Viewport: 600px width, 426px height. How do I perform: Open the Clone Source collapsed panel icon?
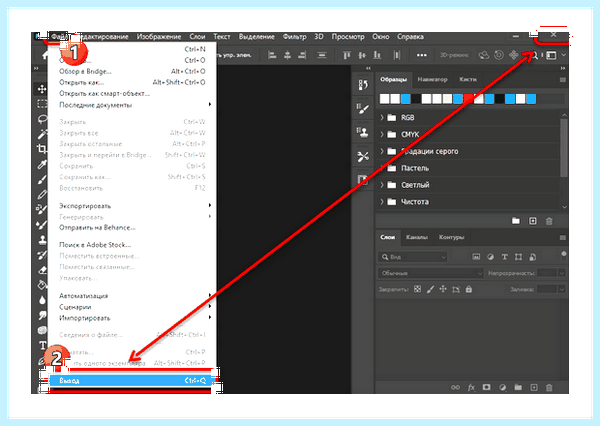363,132
